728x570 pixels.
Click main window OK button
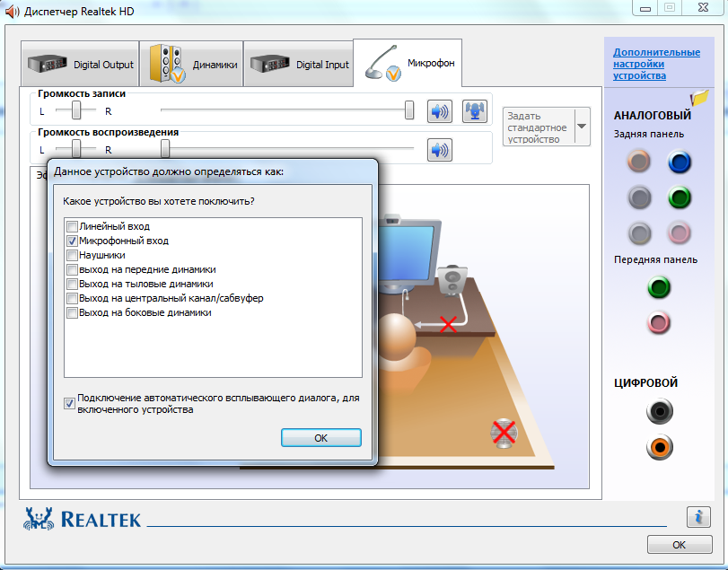point(680,545)
